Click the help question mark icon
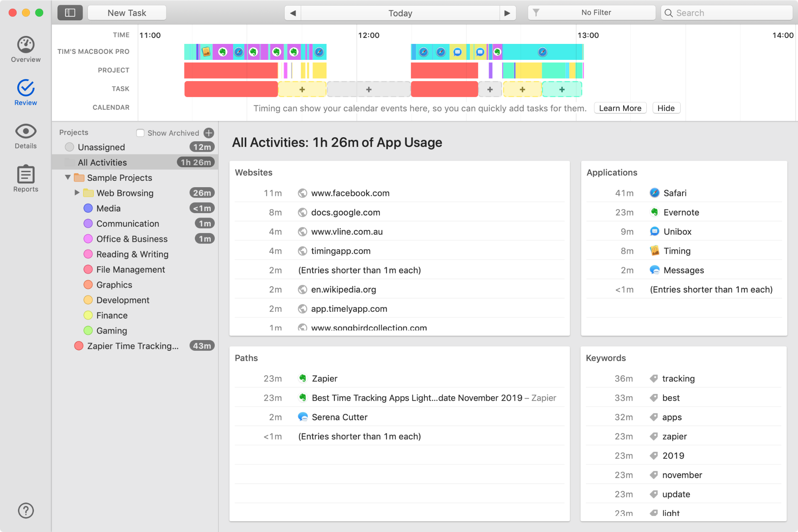Image resolution: width=798 pixels, height=532 pixels. point(26,510)
